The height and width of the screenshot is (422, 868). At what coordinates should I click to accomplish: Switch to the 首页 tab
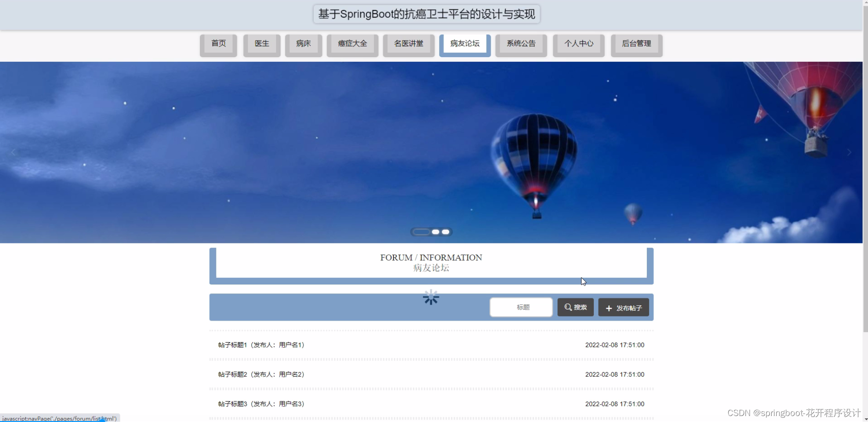(218, 44)
